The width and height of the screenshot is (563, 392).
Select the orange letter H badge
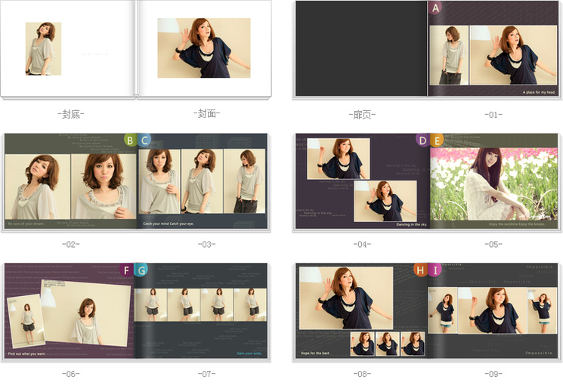tap(420, 270)
